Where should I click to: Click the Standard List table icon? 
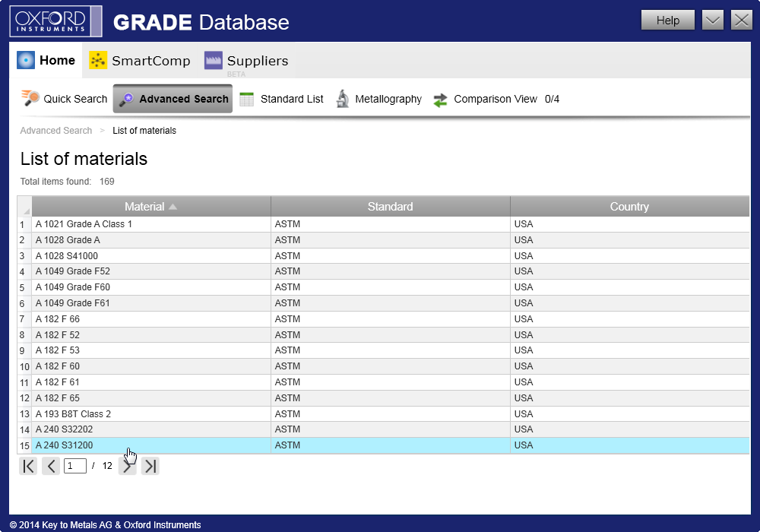pyautogui.click(x=247, y=99)
